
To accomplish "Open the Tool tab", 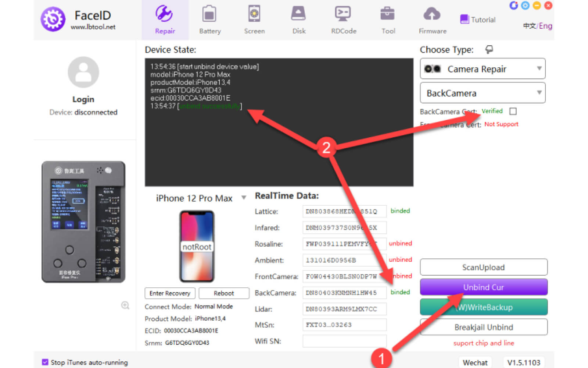I will click(x=388, y=20).
